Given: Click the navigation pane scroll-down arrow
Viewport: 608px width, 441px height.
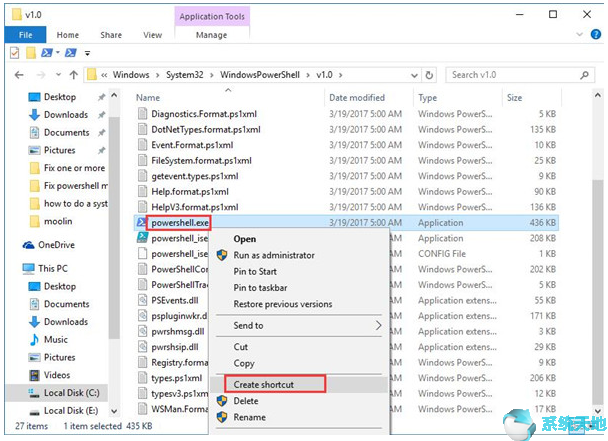Looking at the screenshot, I should [x=114, y=411].
